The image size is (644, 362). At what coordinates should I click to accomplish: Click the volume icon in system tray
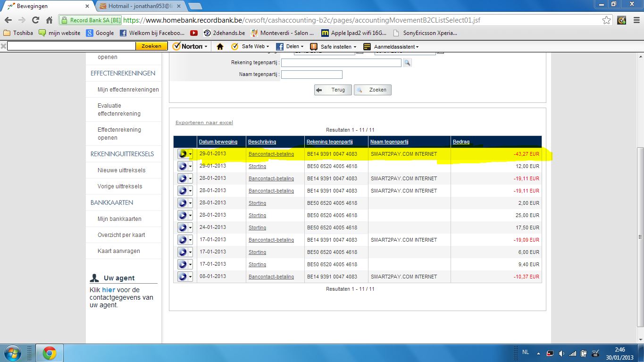pyautogui.click(x=561, y=353)
